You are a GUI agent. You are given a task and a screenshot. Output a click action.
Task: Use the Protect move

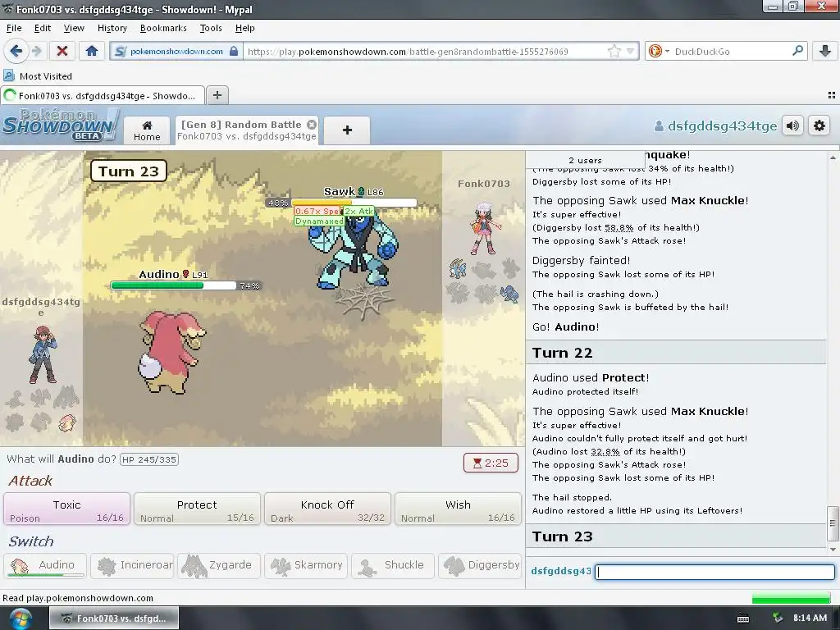pos(197,509)
